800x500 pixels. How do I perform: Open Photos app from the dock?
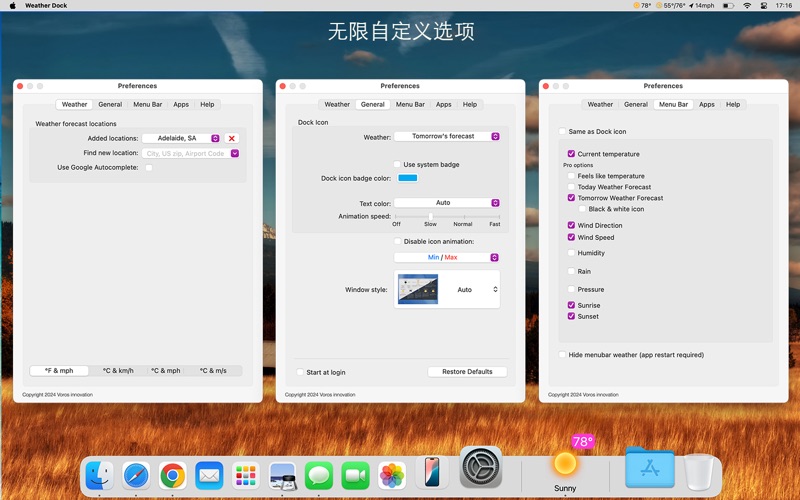coord(392,475)
